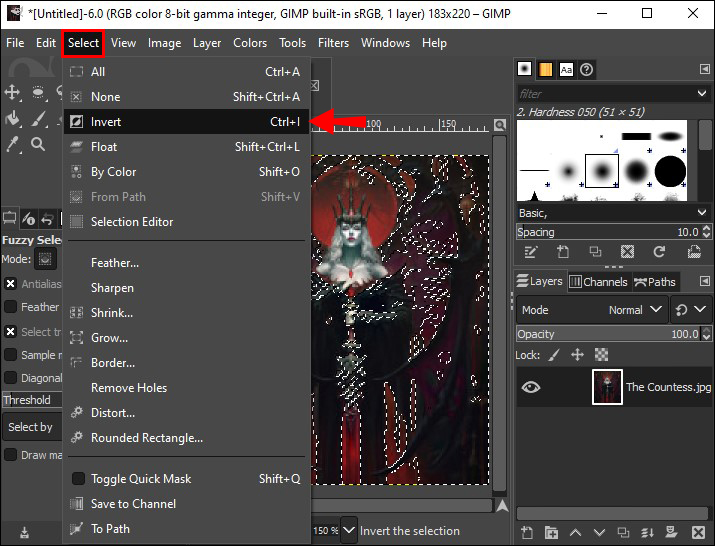Open the Patterns dockable tab
Image resolution: width=715 pixels, height=546 pixels.
pos(545,69)
